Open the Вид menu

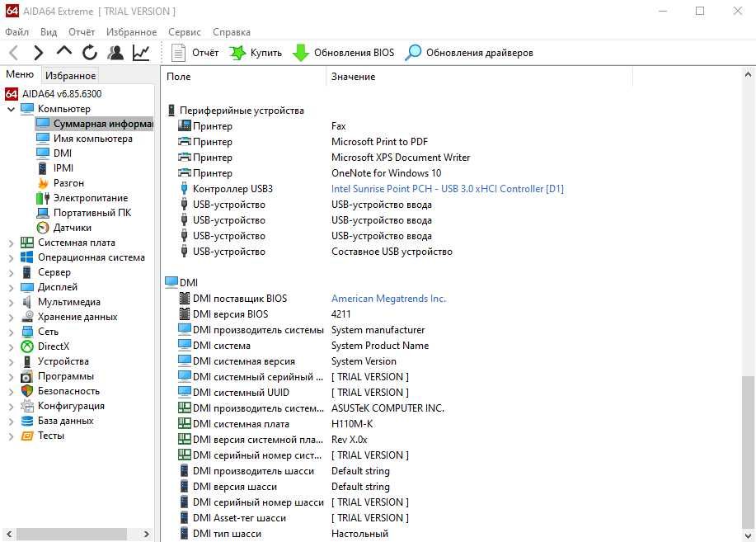pos(49,32)
